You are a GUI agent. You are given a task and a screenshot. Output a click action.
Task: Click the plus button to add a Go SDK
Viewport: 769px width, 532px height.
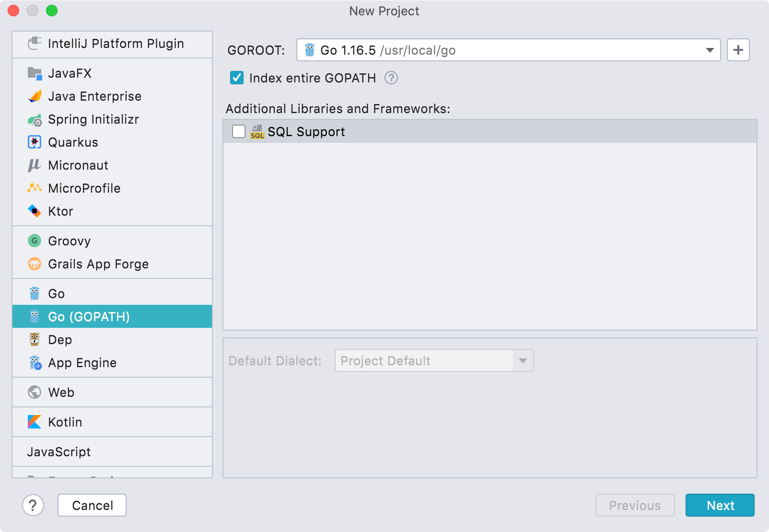click(x=738, y=50)
